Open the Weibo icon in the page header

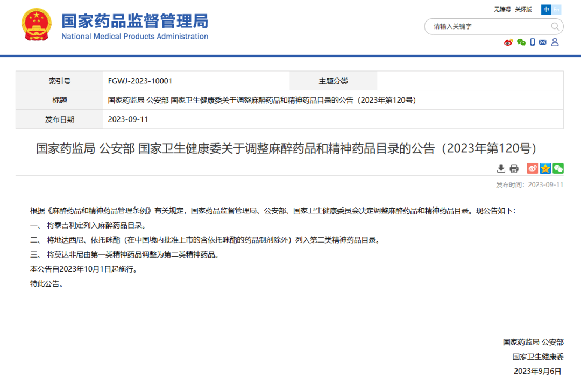pyautogui.click(x=508, y=41)
